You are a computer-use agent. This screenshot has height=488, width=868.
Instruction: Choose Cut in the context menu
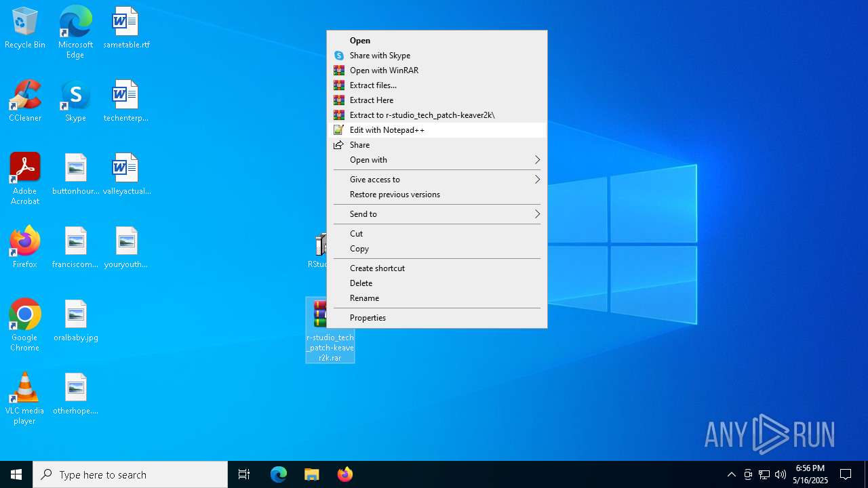pos(437,234)
